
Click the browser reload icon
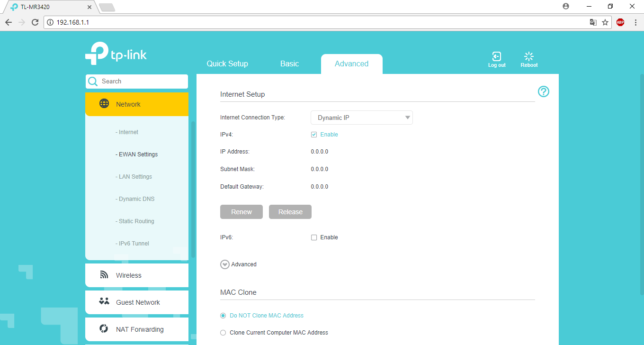35,22
